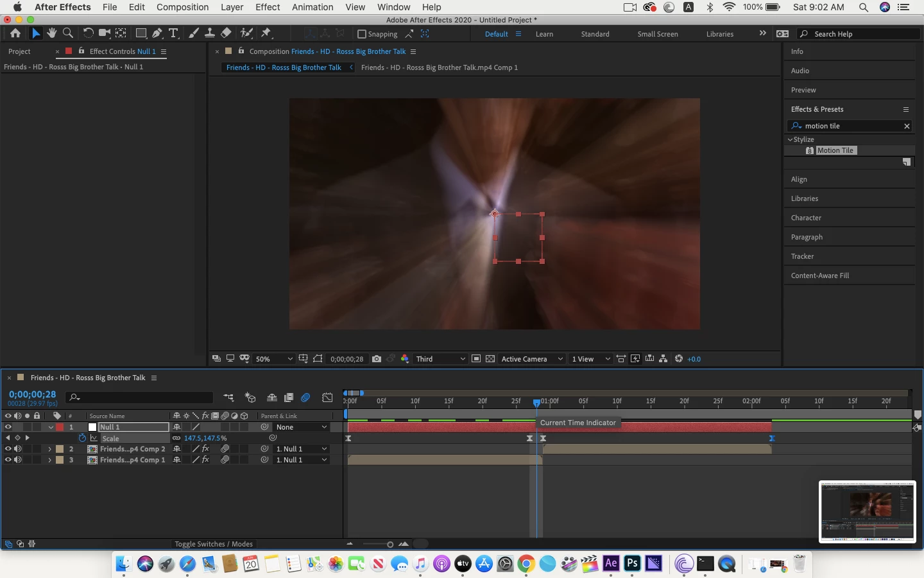Select the Motion Tile effect preset

836,150
